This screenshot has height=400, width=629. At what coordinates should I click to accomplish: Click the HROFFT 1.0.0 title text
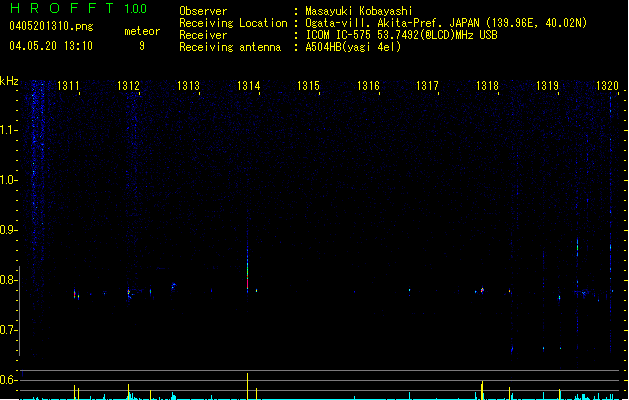click(79, 8)
